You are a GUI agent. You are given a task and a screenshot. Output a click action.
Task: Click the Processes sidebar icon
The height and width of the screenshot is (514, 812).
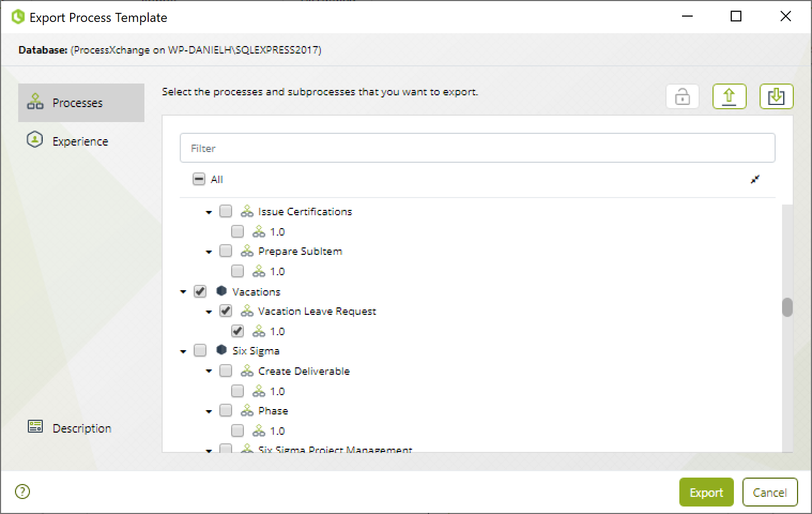35,102
